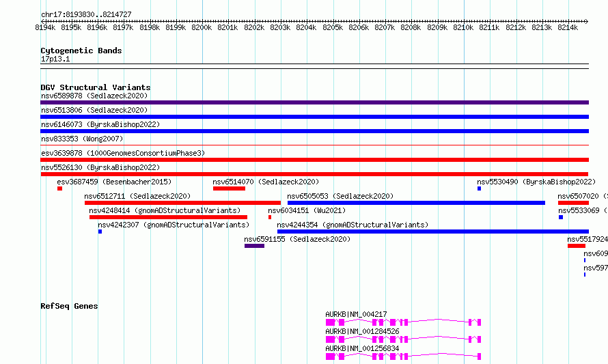The width and height of the screenshot is (608, 364).
Task: Click the esv3639878 (1000GenomesConsortiumPhase3) label
Action: tap(123, 153)
